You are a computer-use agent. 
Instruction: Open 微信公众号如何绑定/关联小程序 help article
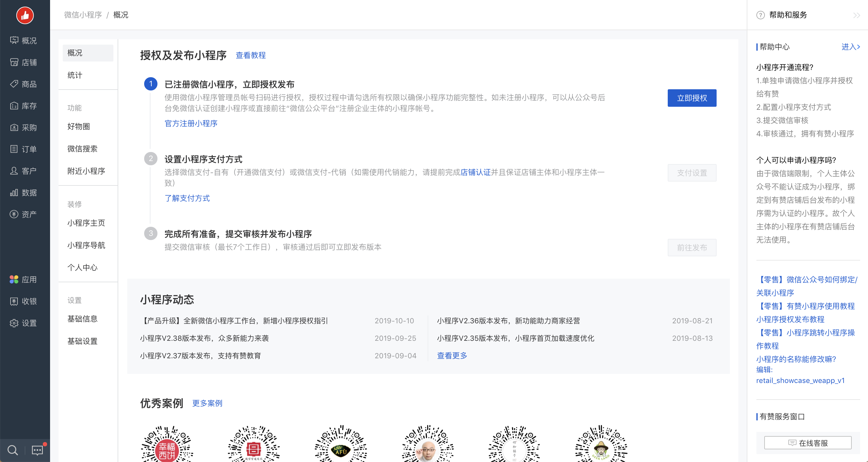click(807, 286)
